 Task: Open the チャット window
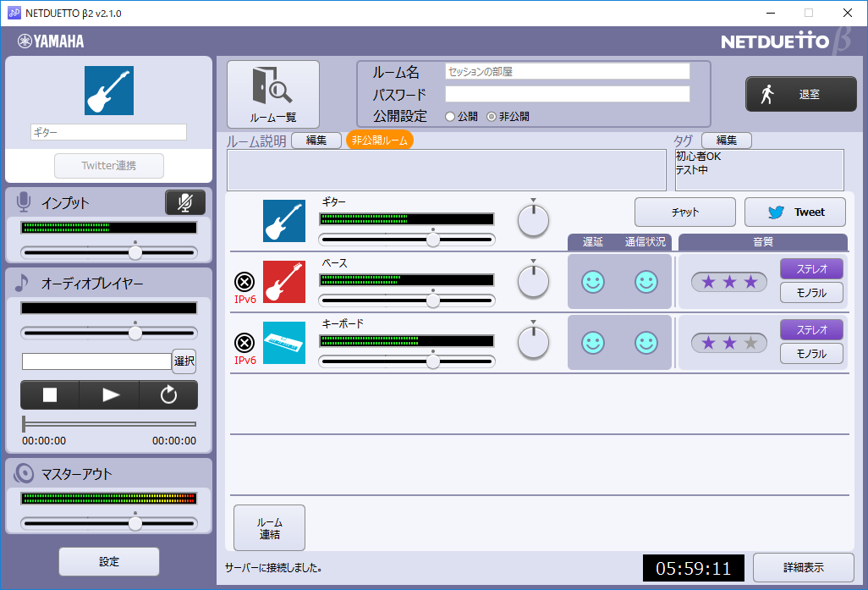coord(684,212)
